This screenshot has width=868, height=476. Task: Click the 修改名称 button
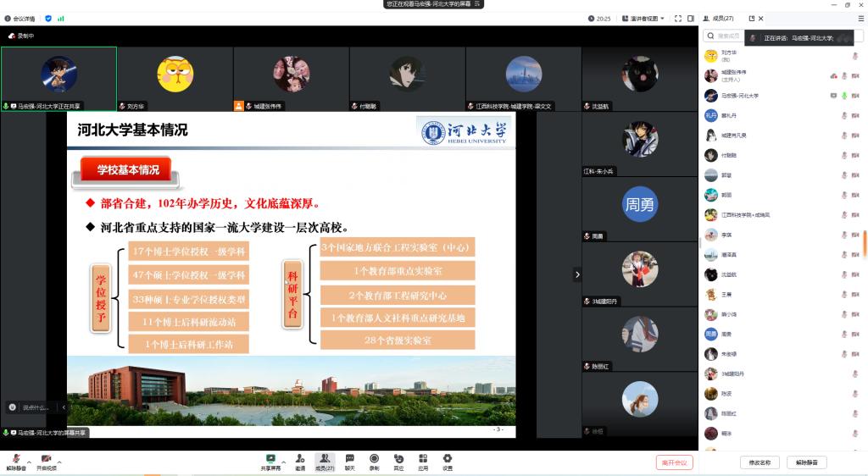759,462
